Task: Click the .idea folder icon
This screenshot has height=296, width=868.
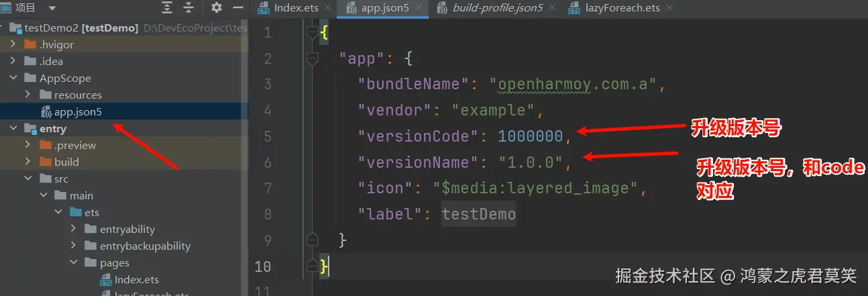Action: click(30, 62)
